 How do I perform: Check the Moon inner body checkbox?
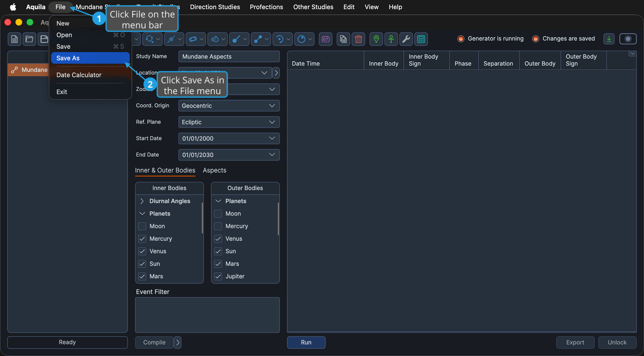point(142,226)
